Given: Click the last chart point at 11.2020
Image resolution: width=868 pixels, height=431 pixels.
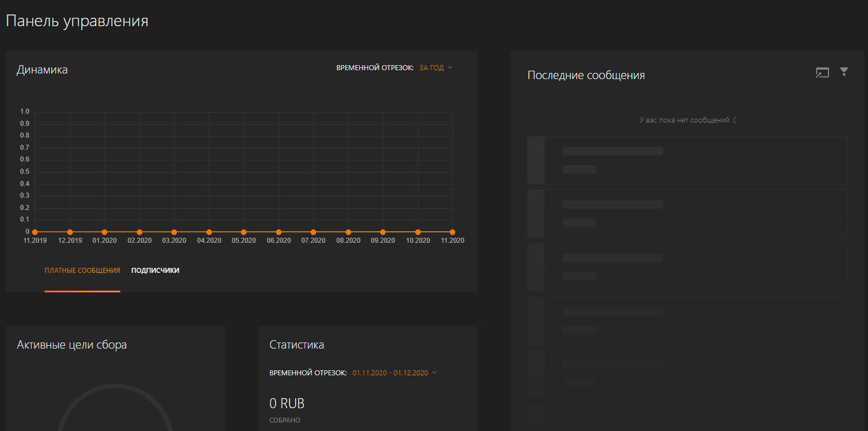Looking at the screenshot, I should coord(452,232).
